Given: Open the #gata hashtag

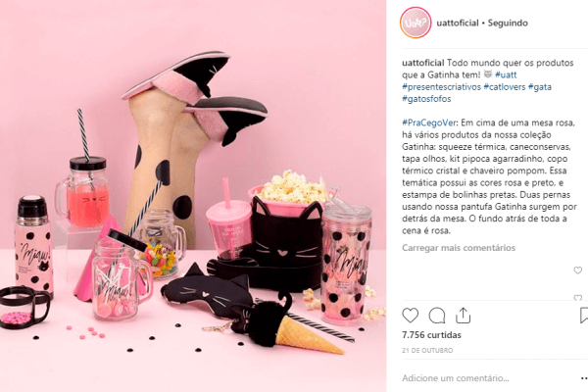Looking at the screenshot, I should tap(540, 86).
